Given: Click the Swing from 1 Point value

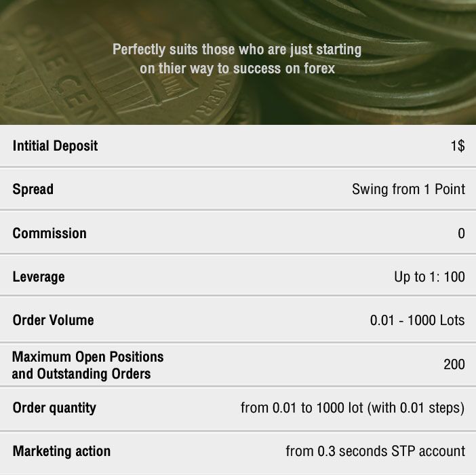Looking at the screenshot, I should click(408, 189).
